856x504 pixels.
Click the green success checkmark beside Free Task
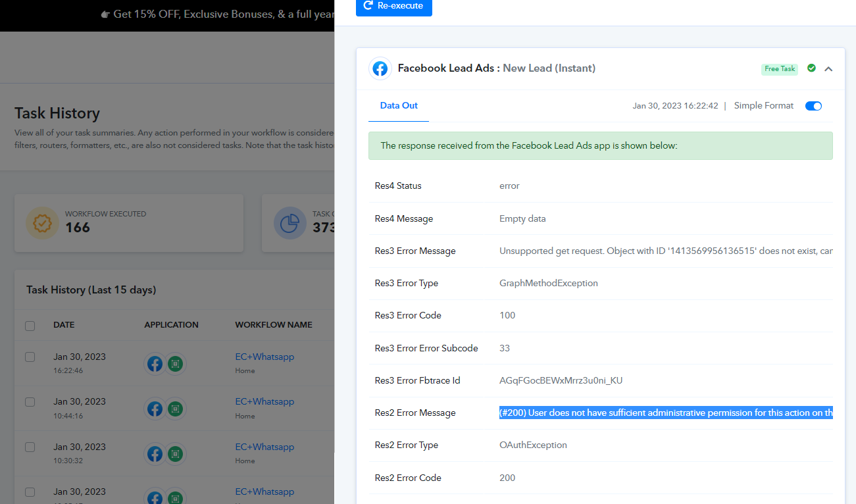pos(811,68)
